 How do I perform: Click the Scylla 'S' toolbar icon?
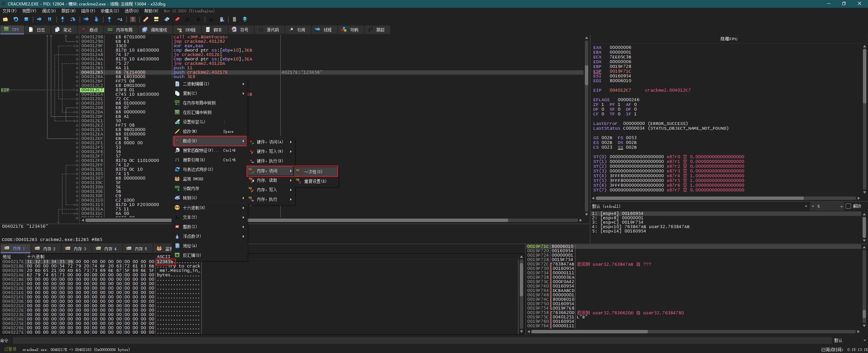pos(133,19)
